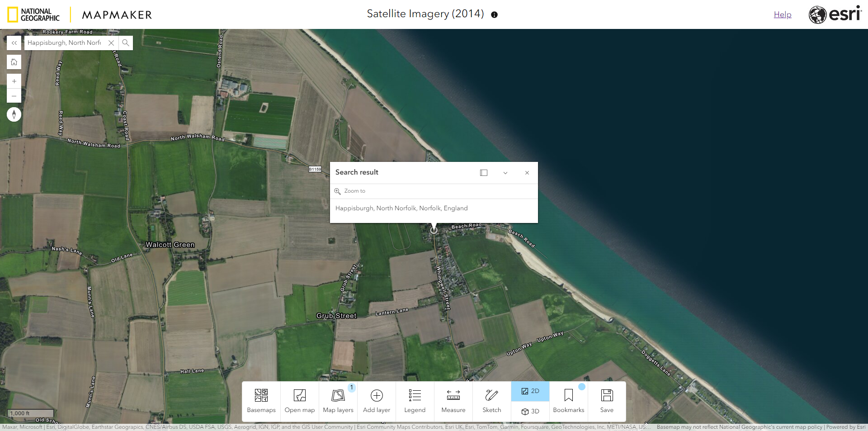The height and width of the screenshot is (431, 868).
Task: Switch the map to 3D view
Action: (x=530, y=412)
